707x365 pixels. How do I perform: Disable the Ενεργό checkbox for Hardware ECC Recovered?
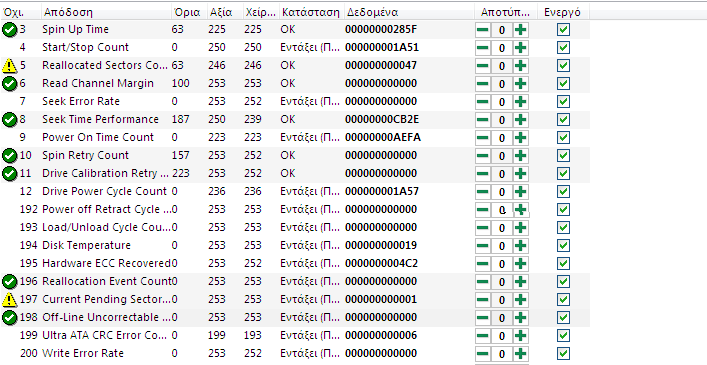(563, 264)
